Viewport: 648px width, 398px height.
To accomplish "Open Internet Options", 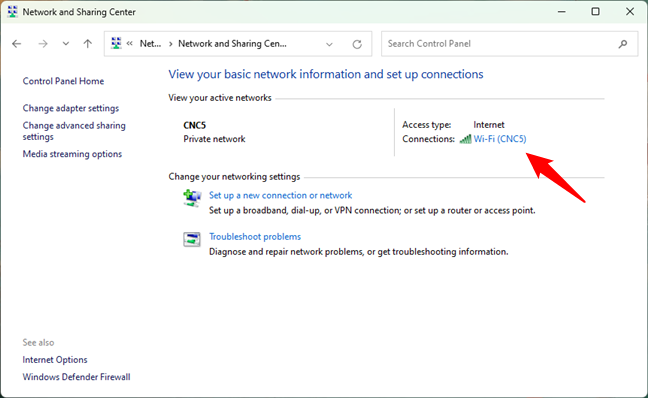I will tap(55, 360).
